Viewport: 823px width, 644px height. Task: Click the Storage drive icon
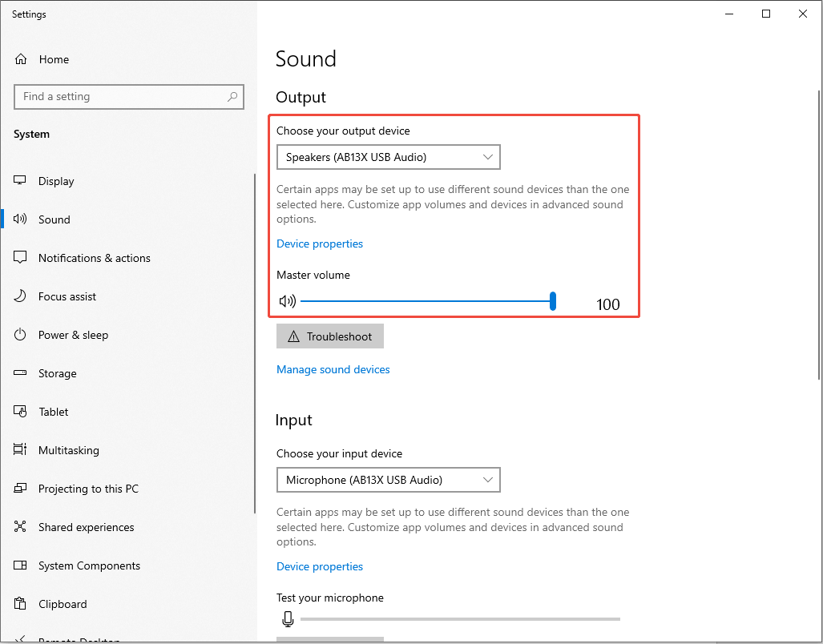point(19,373)
